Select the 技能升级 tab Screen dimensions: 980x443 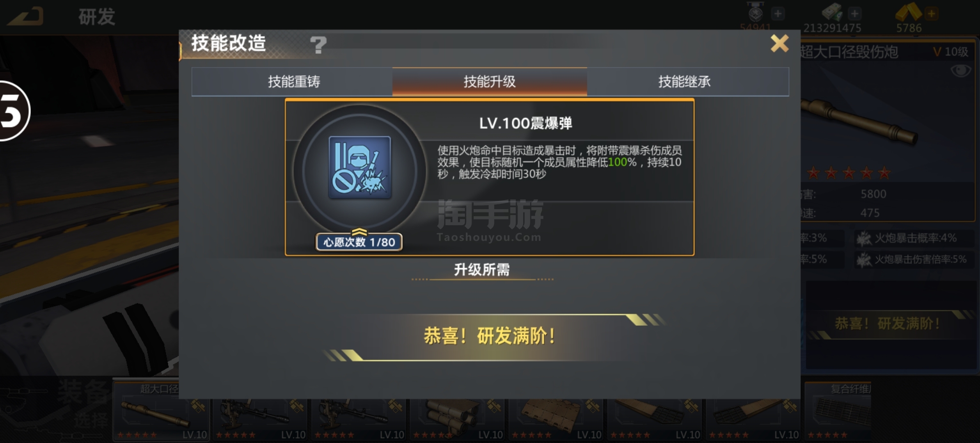pos(490,82)
